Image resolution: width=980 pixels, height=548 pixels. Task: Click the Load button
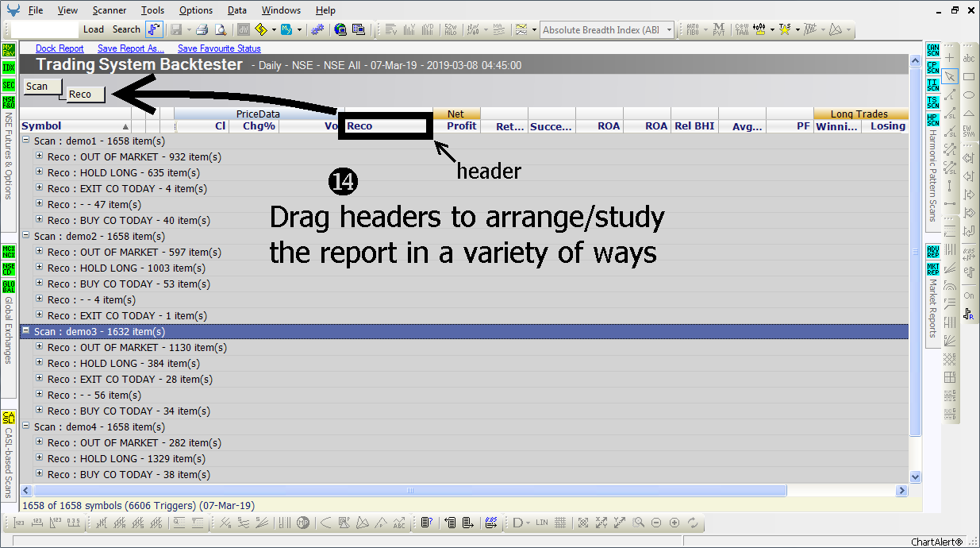tap(94, 29)
